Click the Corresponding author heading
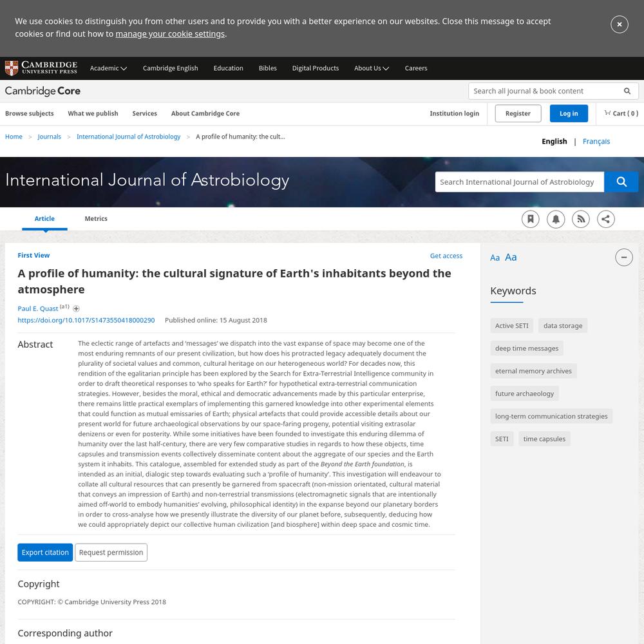The image size is (644, 644). (x=65, y=633)
